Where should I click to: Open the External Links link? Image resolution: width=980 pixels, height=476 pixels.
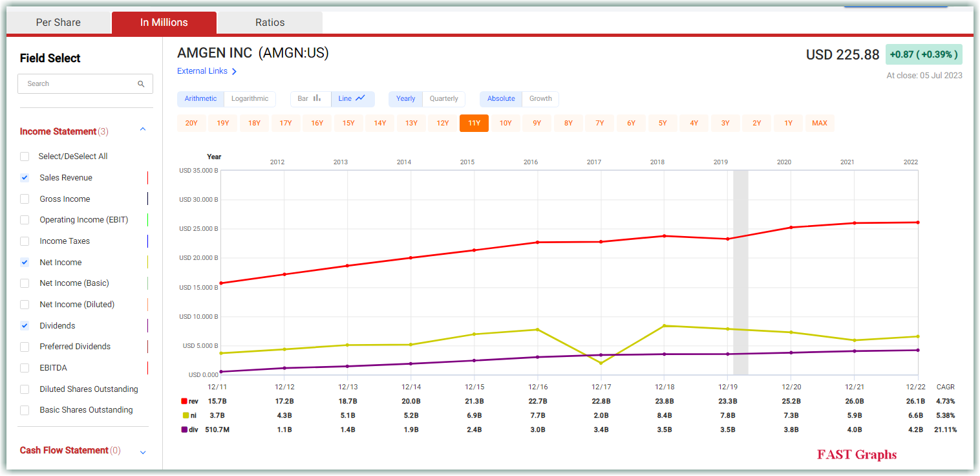(x=202, y=71)
